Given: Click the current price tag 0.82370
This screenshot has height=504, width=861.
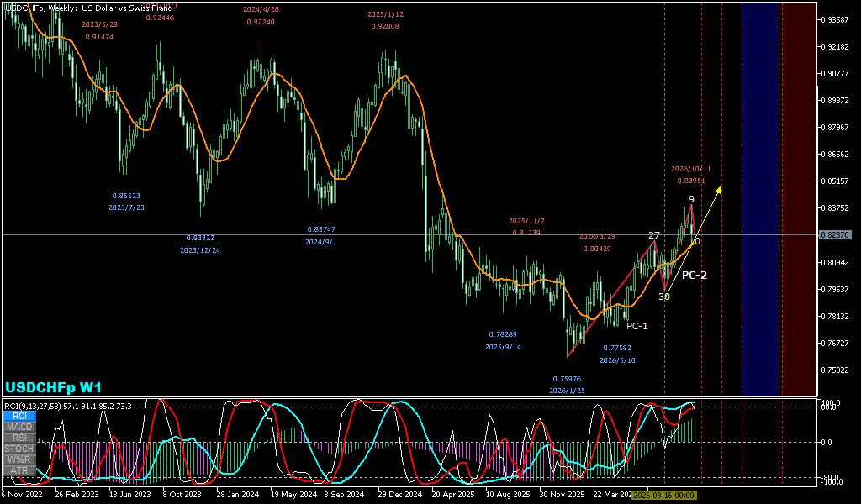Looking at the screenshot, I should tap(835, 234).
